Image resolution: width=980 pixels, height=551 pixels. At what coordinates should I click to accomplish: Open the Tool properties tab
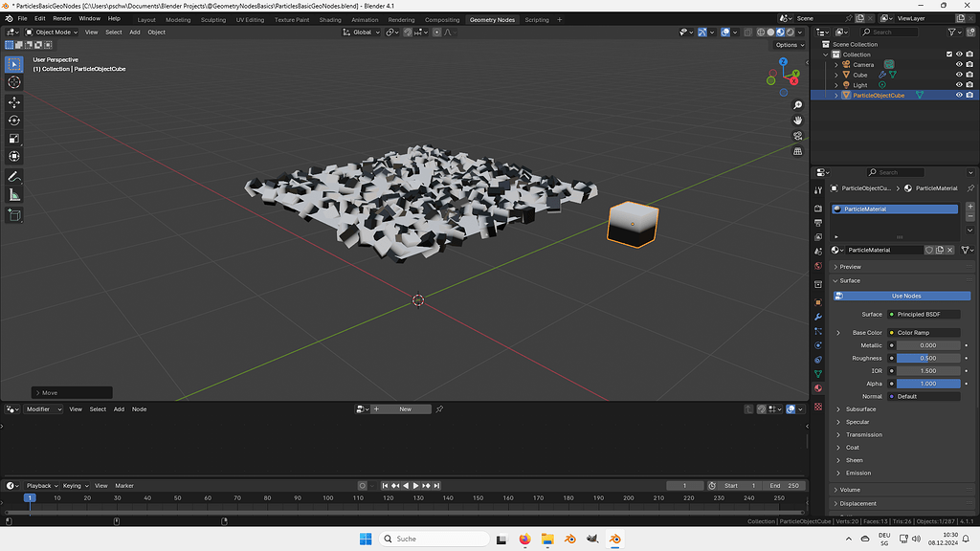(818, 190)
